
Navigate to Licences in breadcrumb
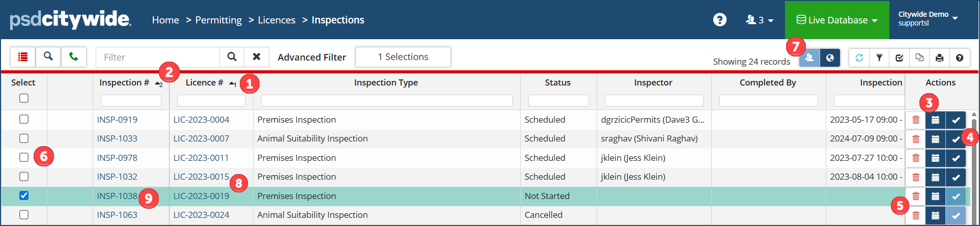pos(276,20)
